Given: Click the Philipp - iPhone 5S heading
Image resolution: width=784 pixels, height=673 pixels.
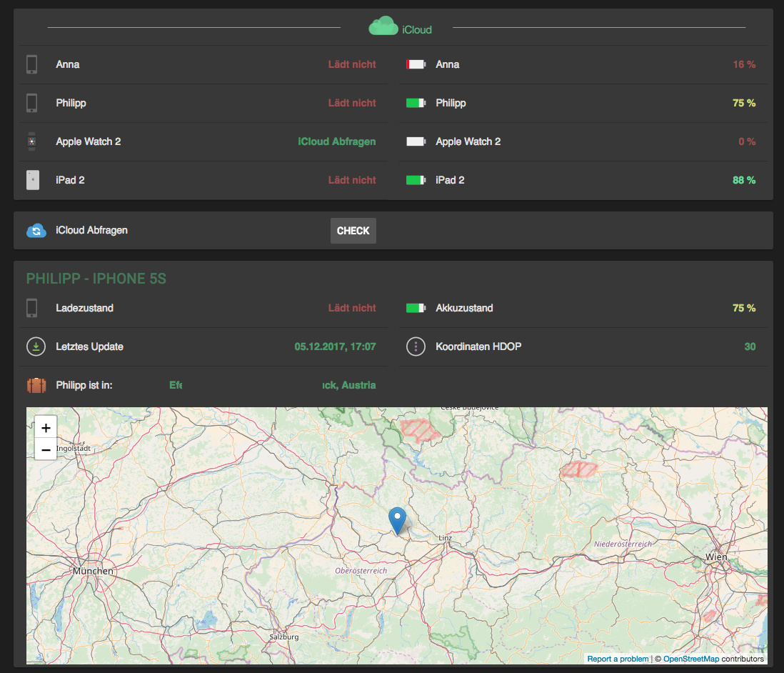Looking at the screenshot, I should [96, 279].
